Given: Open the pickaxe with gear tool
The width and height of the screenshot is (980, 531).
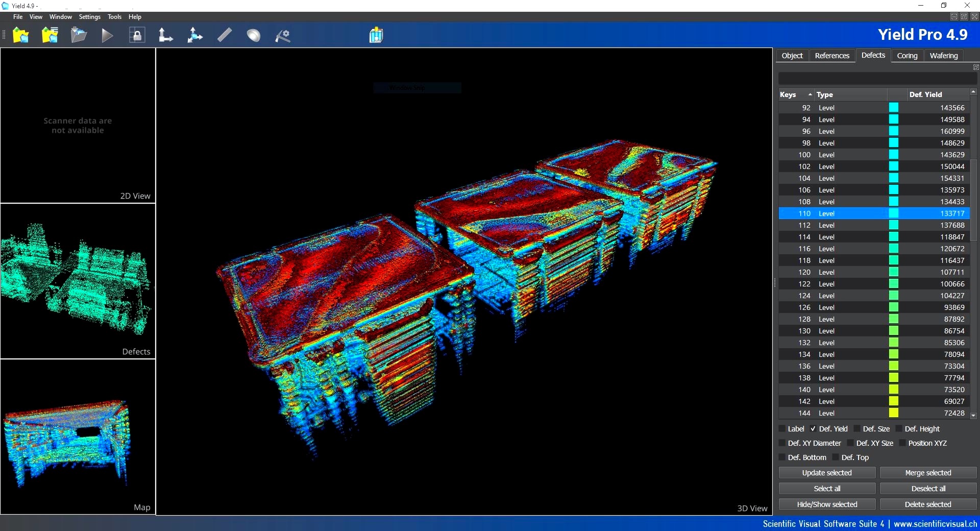Looking at the screenshot, I should click(283, 35).
